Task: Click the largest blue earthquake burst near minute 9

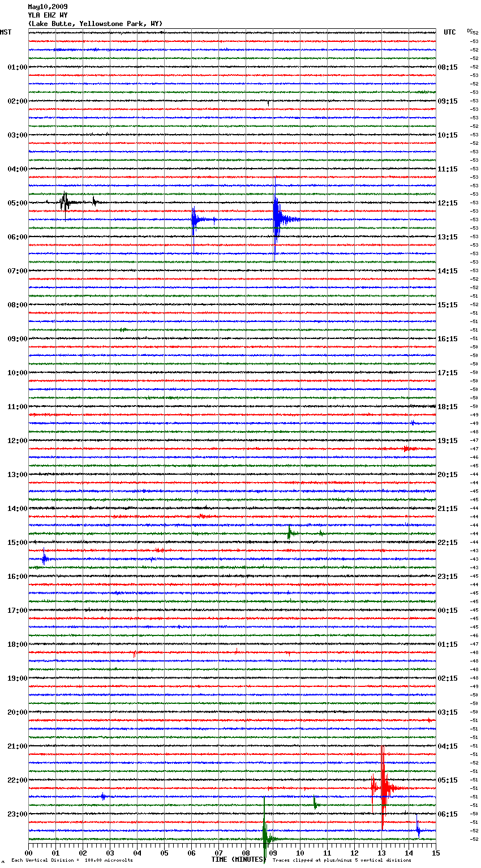Action: [277, 218]
